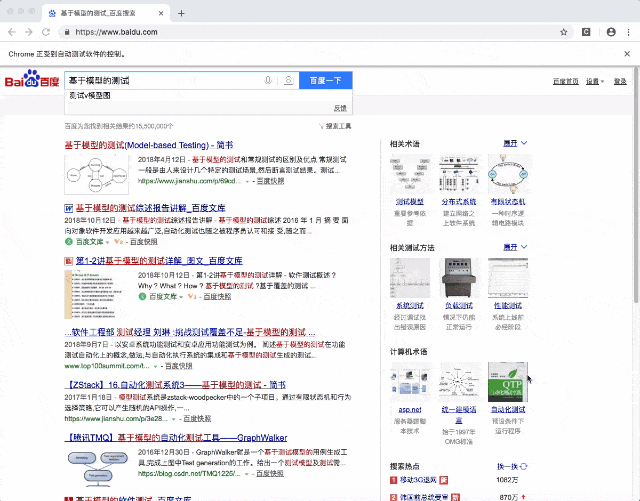Screen dimensions: 640x501
Task: Click the 搜索工具 filter link
Action: coord(335,126)
